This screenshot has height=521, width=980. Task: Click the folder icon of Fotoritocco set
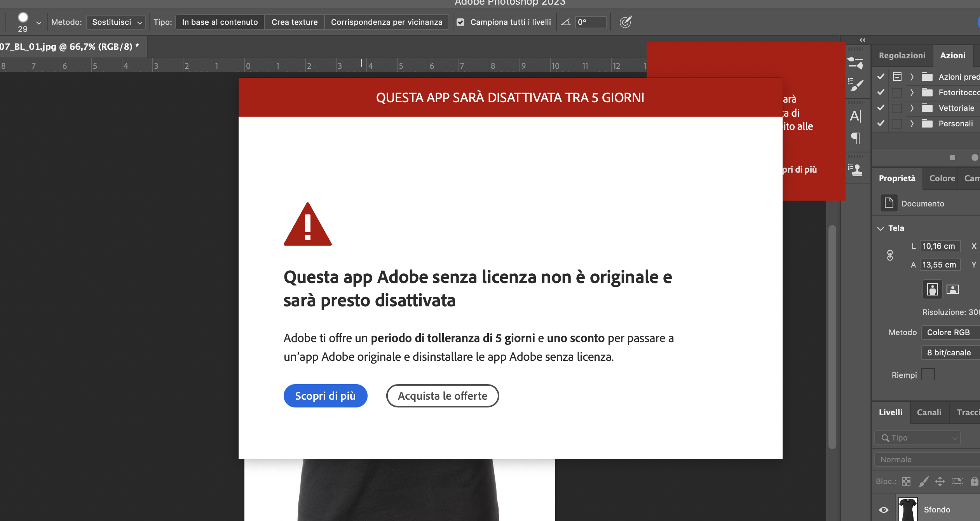tap(927, 93)
